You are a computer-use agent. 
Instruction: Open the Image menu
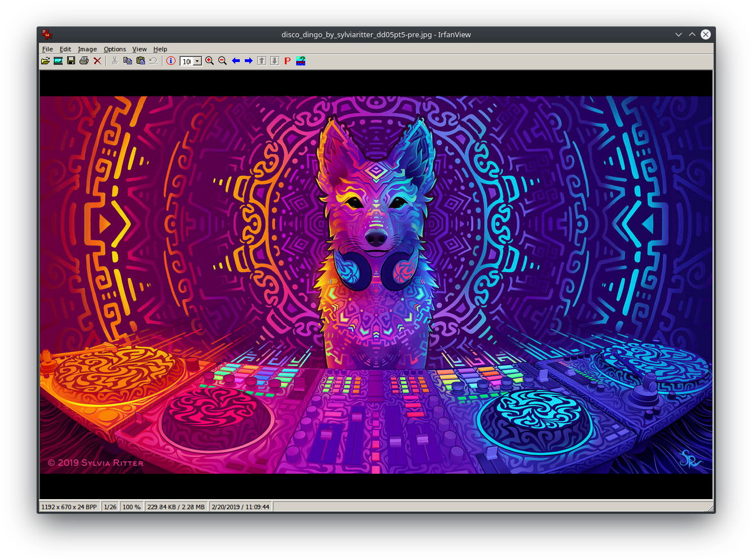(x=87, y=49)
